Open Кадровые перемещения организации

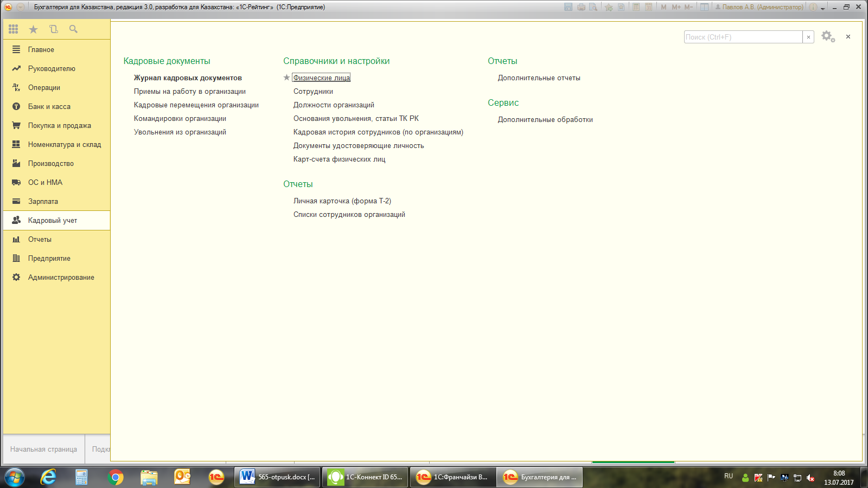pyautogui.click(x=196, y=105)
